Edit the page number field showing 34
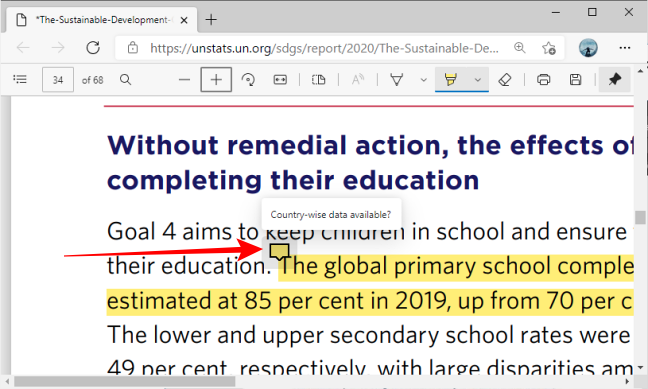 pos(58,80)
